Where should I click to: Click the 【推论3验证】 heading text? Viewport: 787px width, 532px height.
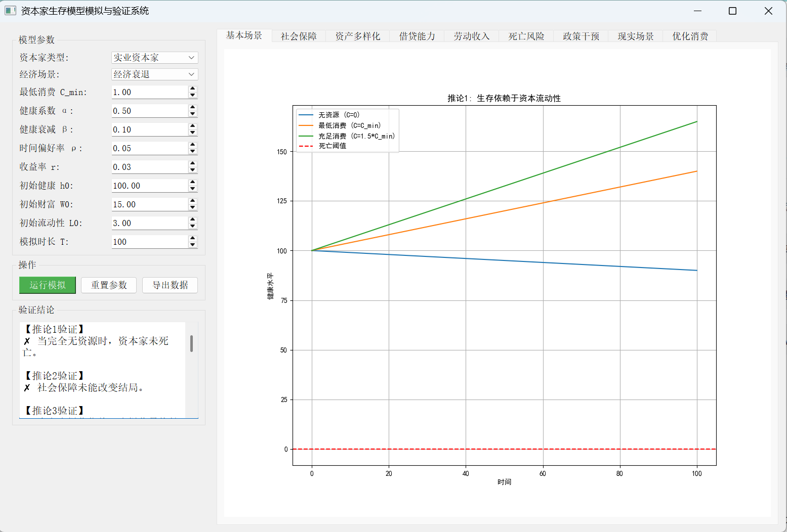(54, 411)
